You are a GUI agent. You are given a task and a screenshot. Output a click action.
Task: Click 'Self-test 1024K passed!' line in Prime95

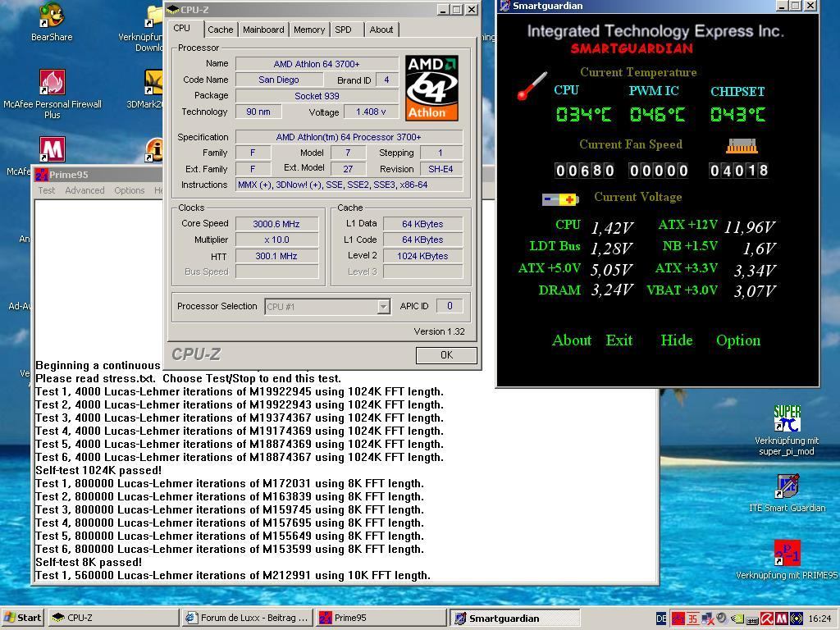point(98,470)
